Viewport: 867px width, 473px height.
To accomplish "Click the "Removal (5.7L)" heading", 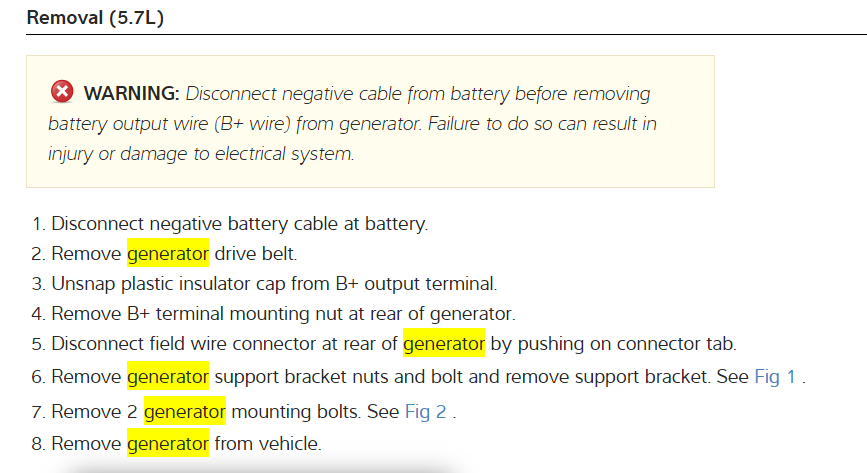I will point(95,18).
